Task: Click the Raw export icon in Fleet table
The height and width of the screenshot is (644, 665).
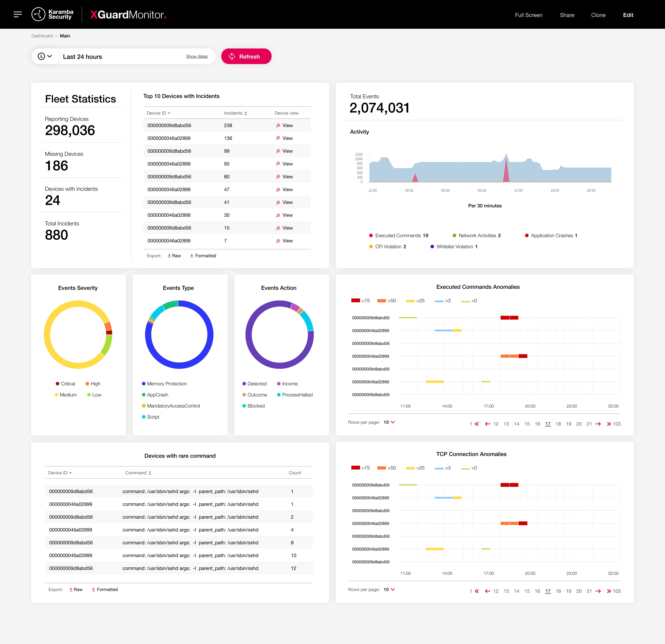Action: [x=171, y=256]
